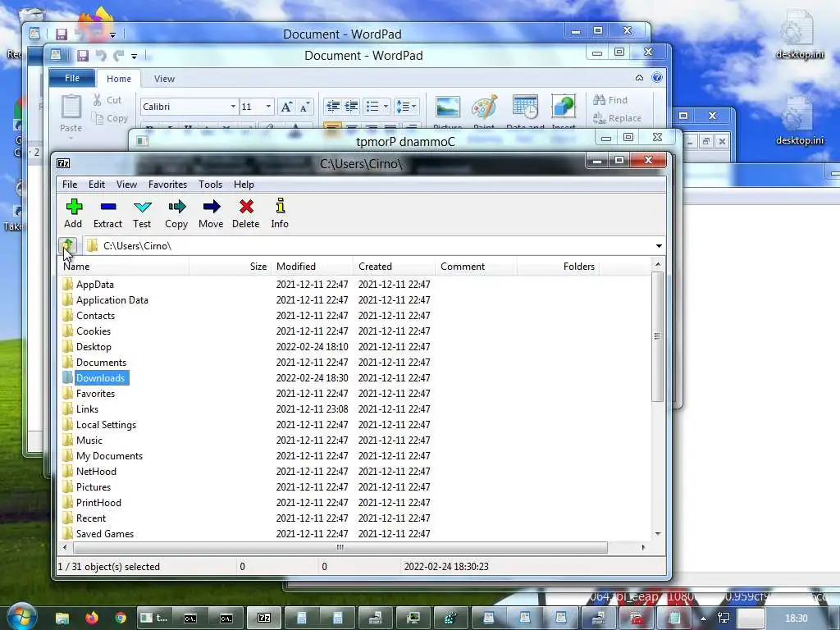Expand the 7-Zip address bar path dropdown
This screenshot has width=840, height=630.
click(x=659, y=246)
